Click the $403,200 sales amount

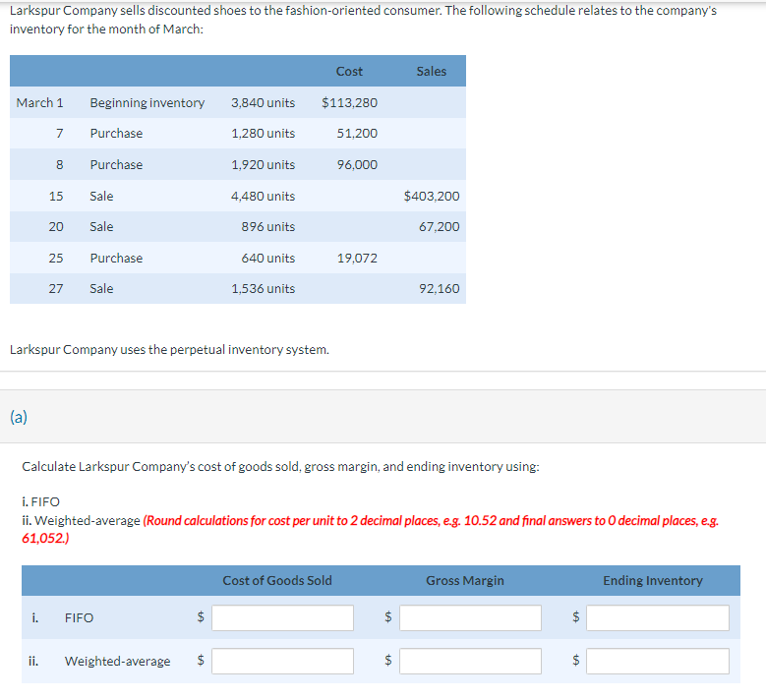pos(432,196)
